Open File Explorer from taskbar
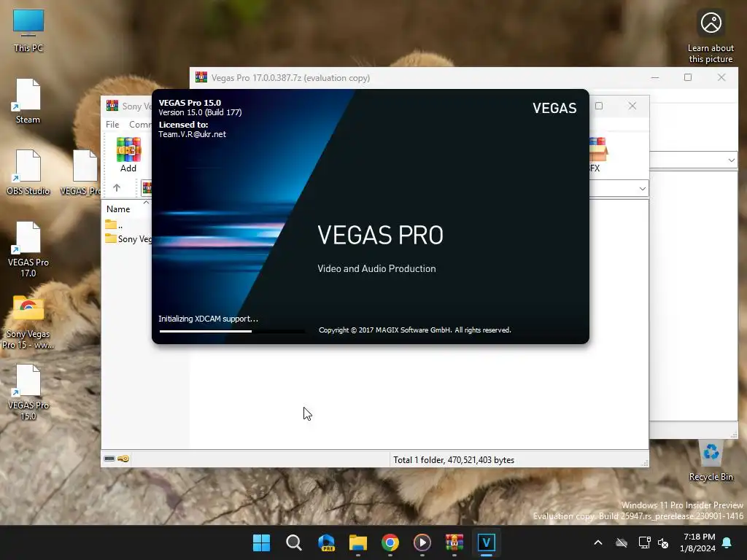The image size is (747, 560). coord(357,542)
